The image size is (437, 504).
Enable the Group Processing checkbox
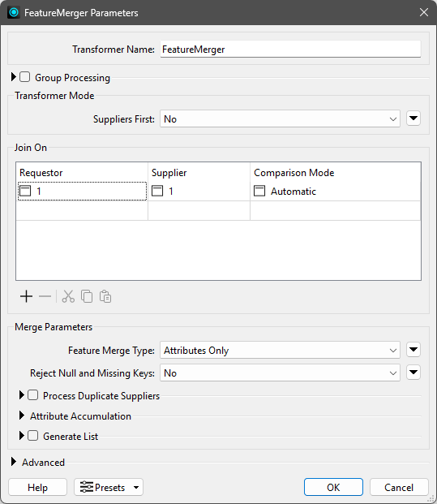click(x=24, y=77)
